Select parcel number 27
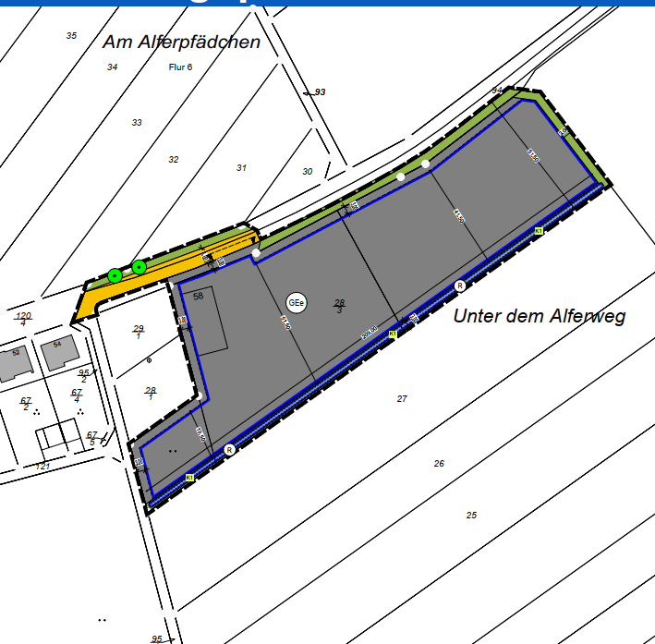The width and height of the screenshot is (655, 644). pos(402,399)
